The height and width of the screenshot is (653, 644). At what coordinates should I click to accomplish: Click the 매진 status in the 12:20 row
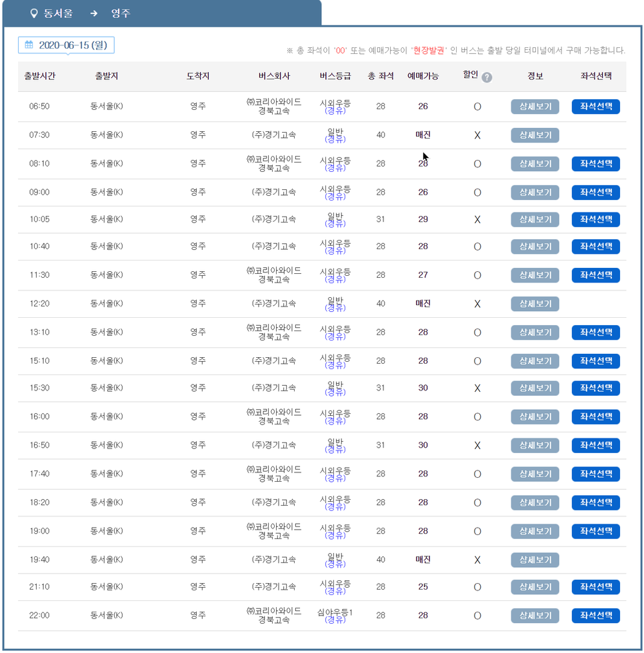click(423, 304)
